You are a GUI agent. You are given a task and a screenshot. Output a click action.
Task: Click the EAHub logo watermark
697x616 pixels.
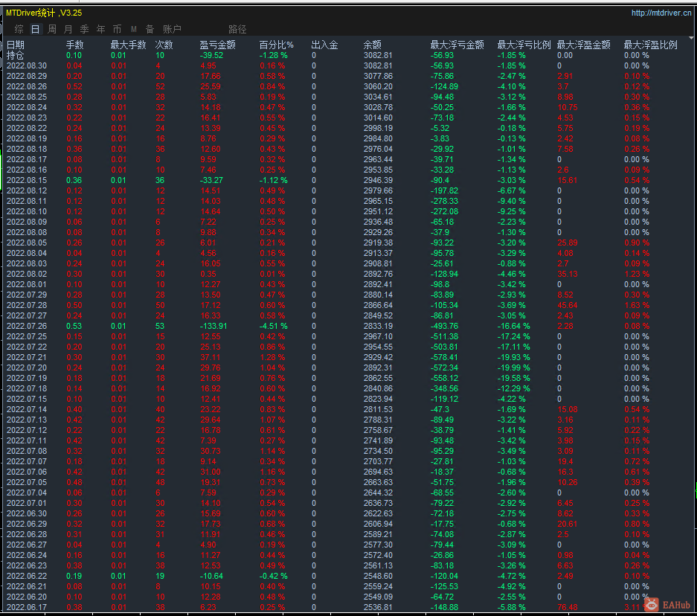point(667,604)
